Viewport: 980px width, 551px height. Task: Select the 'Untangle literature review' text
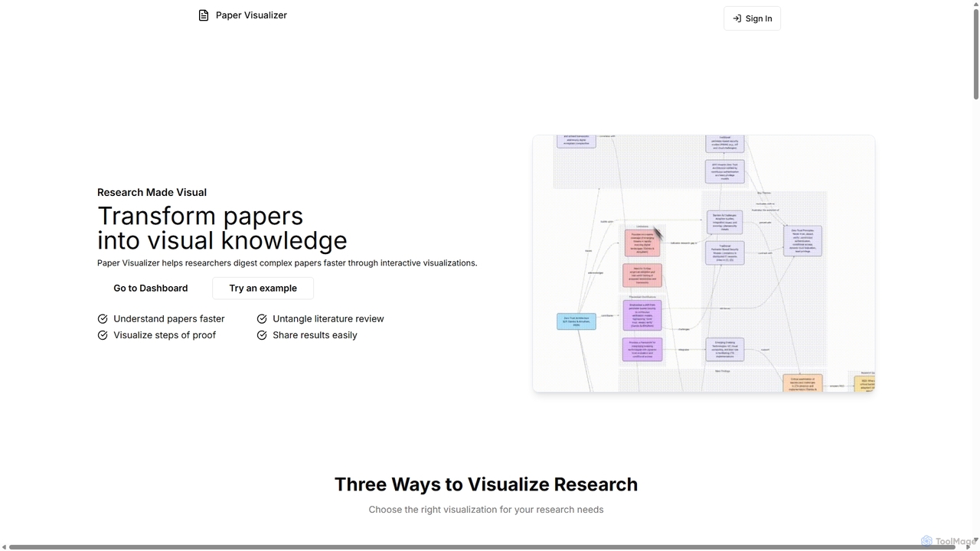tap(328, 319)
